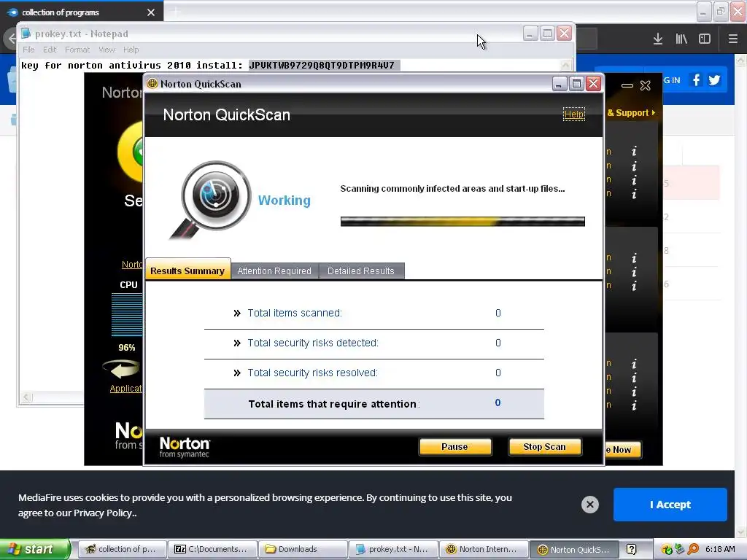The width and height of the screenshot is (747, 560).
Task: Switch to the Detailed Results tab
Action: pyautogui.click(x=361, y=271)
